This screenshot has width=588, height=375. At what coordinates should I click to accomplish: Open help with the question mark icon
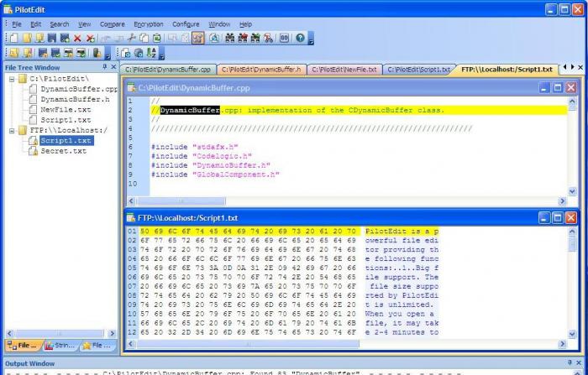[x=300, y=38]
